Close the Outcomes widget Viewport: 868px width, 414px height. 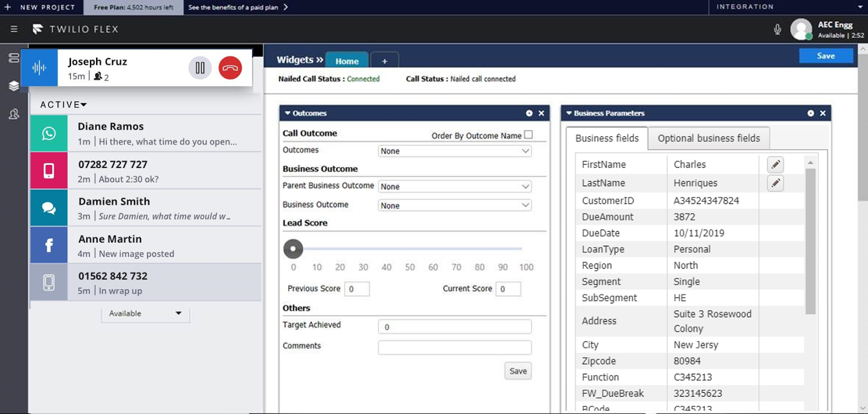[541, 113]
